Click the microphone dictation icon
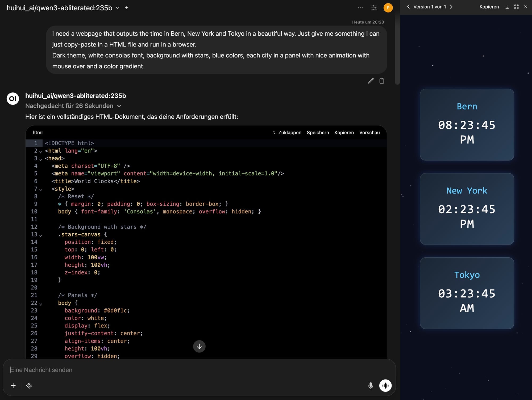This screenshot has height=400, width=532. (x=371, y=386)
